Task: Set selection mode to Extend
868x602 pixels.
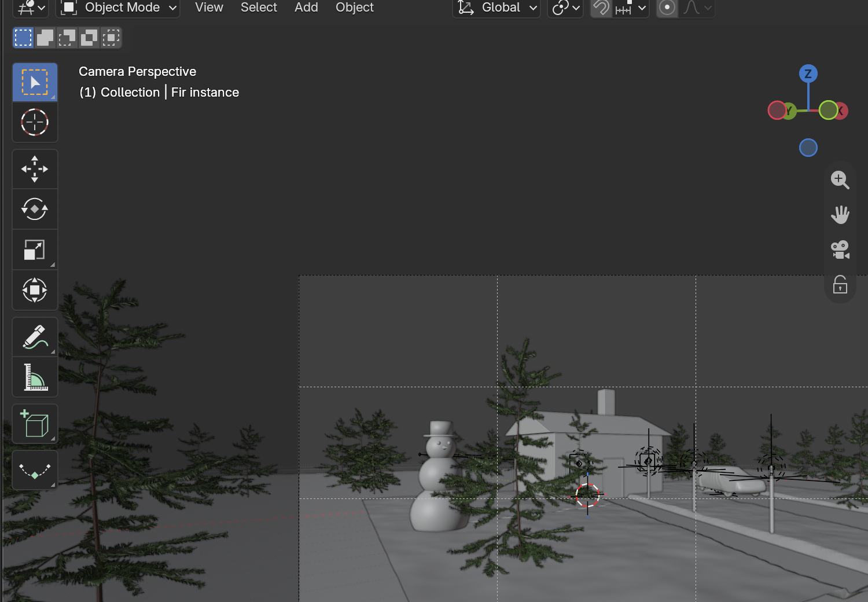Action: coord(45,38)
